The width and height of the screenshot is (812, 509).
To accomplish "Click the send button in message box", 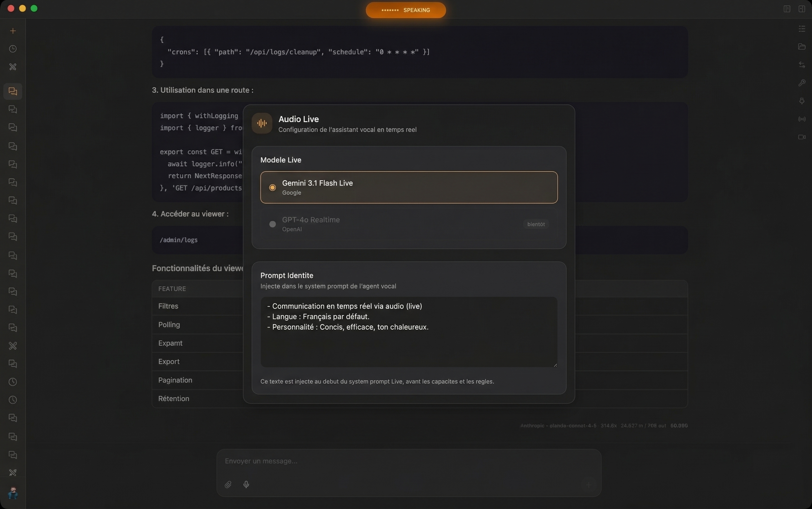I will pyautogui.click(x=588, y=485).
